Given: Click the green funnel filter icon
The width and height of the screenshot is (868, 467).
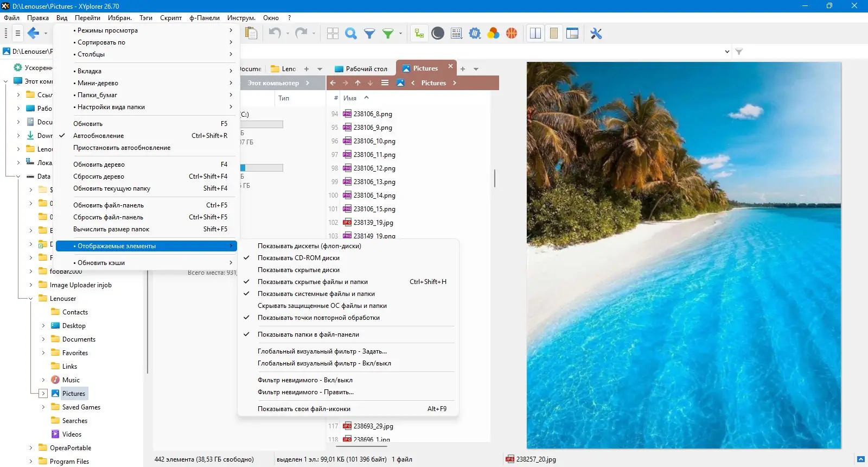Looking at the screenshot, I should tap(388, 33).
